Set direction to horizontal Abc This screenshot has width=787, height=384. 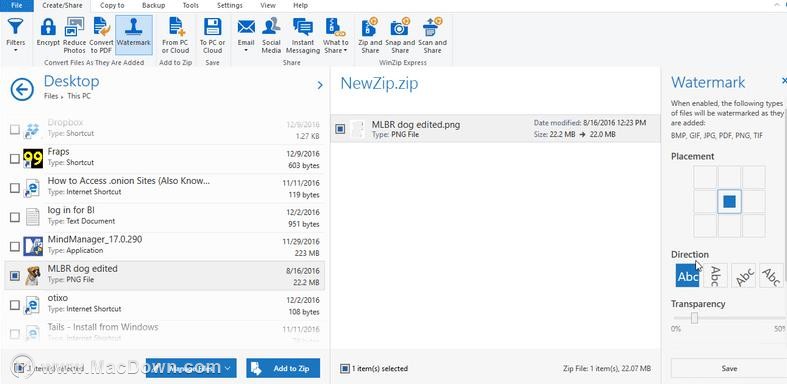687,276
